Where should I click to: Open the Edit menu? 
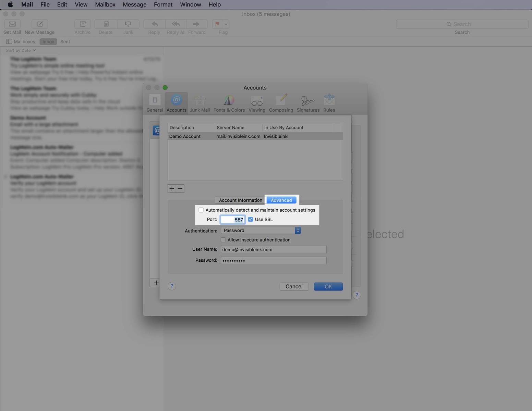point(62,4)
